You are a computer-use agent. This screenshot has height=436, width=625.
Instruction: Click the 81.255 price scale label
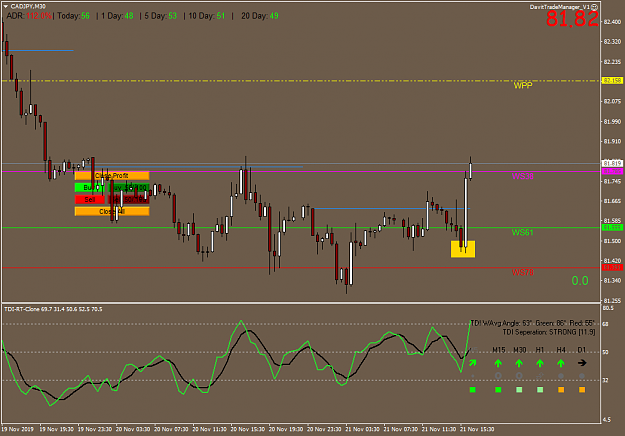[x=612, y=300]
